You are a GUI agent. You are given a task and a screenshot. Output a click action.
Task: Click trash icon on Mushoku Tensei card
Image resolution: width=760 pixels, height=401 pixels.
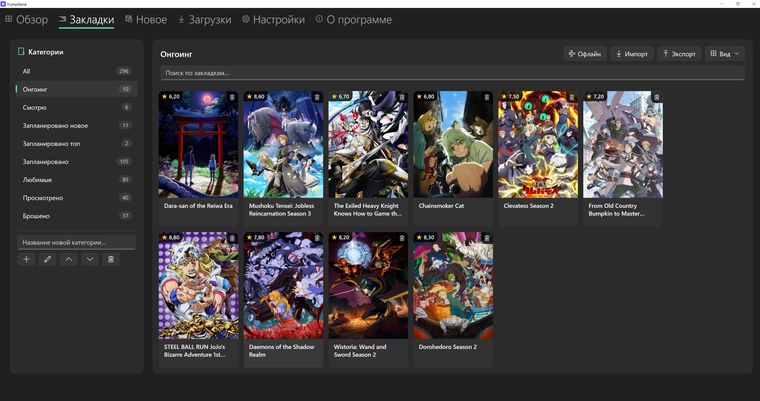(x=317, y=97)
